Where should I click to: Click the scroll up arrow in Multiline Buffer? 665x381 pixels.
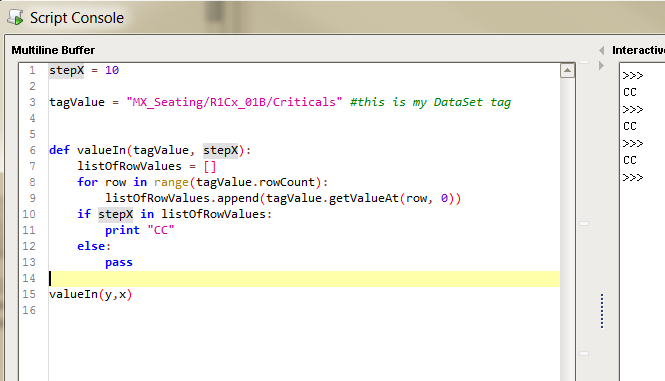567,70
